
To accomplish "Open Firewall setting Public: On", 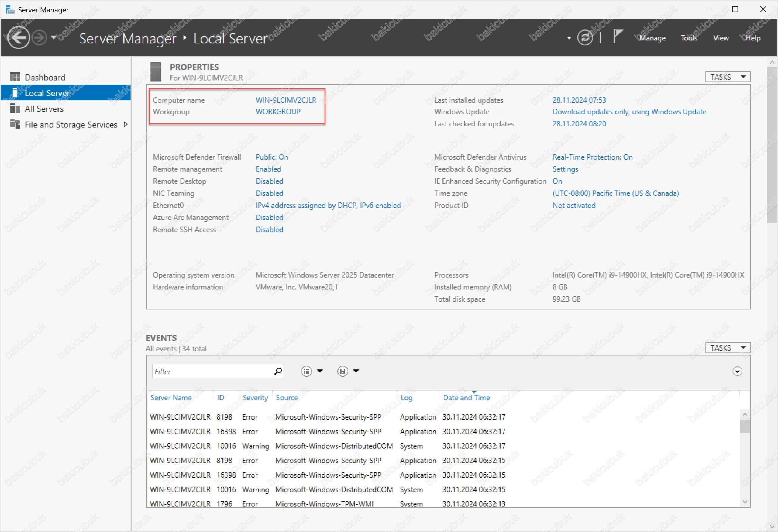I will pyautogui.click(x=271, y=157).
